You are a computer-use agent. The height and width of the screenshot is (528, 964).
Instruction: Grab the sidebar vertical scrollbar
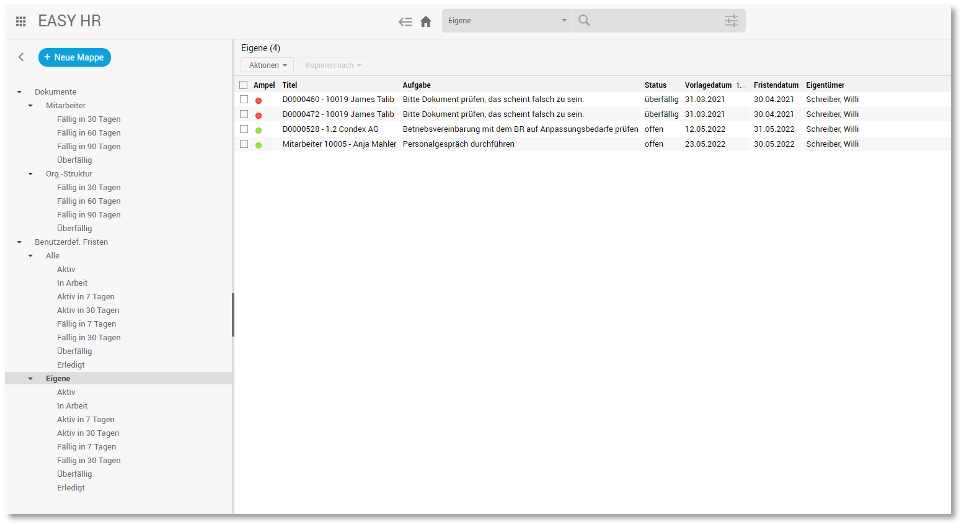pos(233,315)
